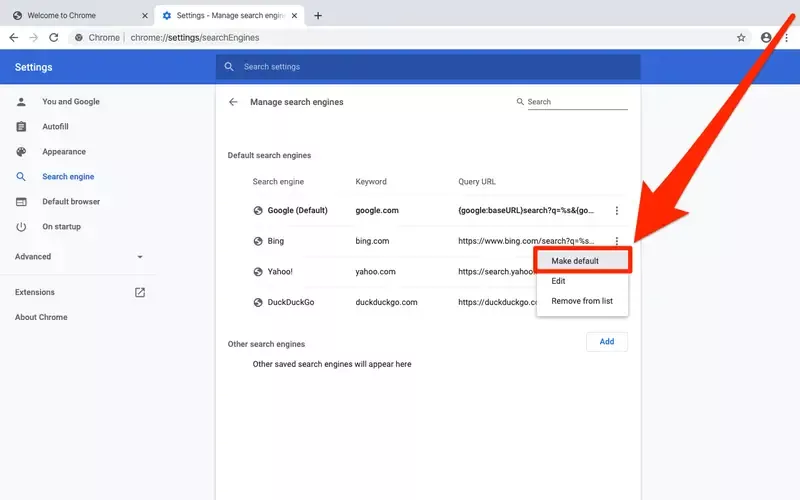Viewport: 800px width, 500px height.
Task: Click the Query URL column header
Action: coord(477,182)
